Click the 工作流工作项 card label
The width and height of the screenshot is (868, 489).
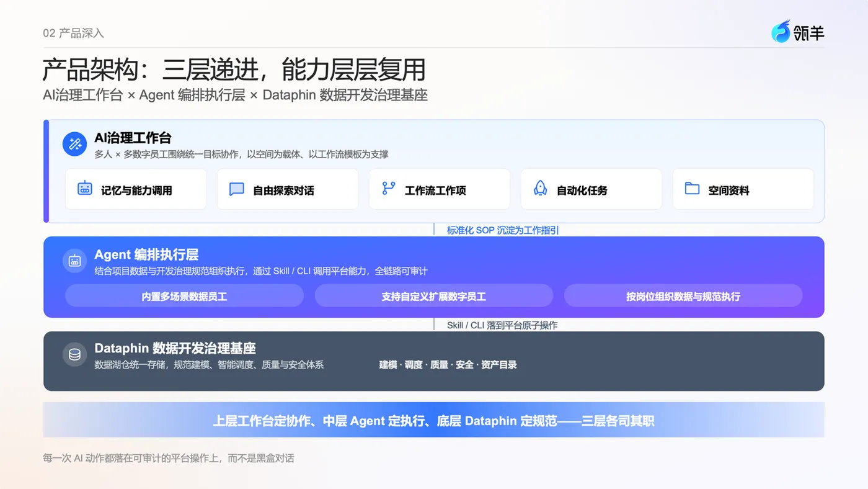(435, 191)
